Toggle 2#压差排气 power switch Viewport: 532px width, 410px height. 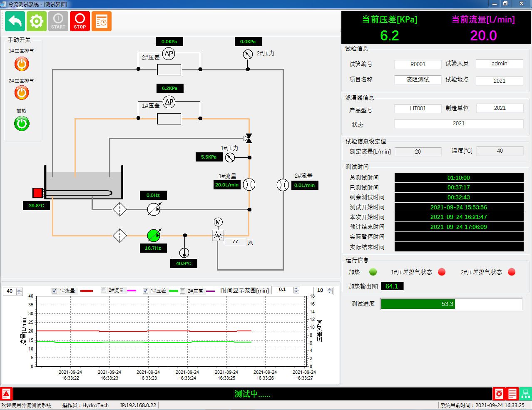[22, 93]
